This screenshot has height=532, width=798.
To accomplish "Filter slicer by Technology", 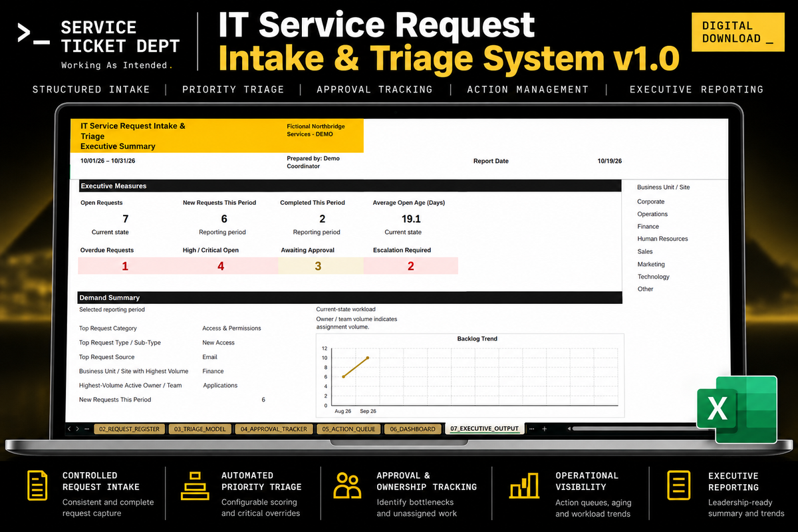I will 654,277.
